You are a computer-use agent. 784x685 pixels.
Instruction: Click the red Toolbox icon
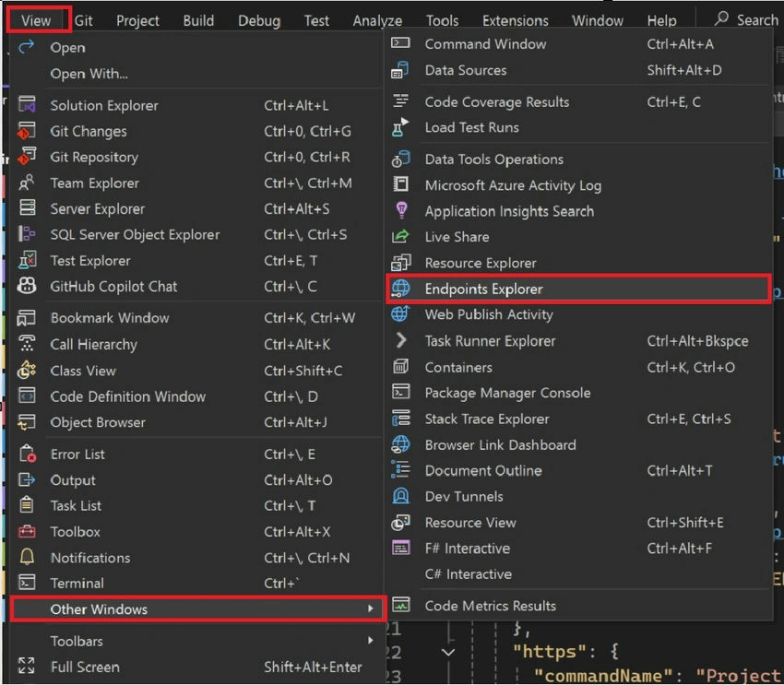[x=27, y=532]
